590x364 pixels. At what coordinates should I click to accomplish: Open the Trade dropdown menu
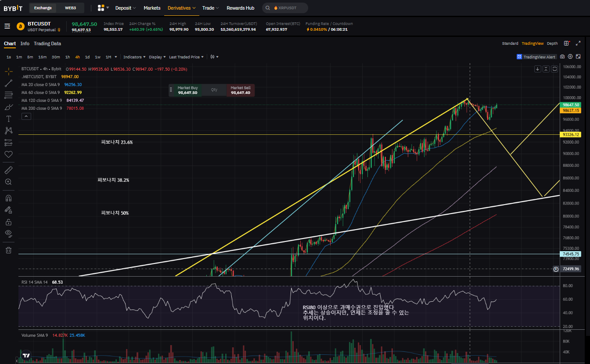(x=211, y=8)
